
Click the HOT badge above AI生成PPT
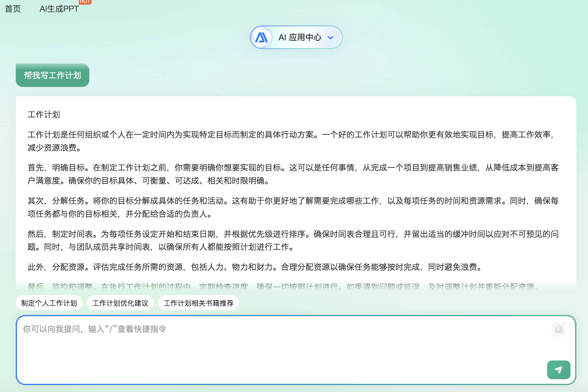coord(85,2)
